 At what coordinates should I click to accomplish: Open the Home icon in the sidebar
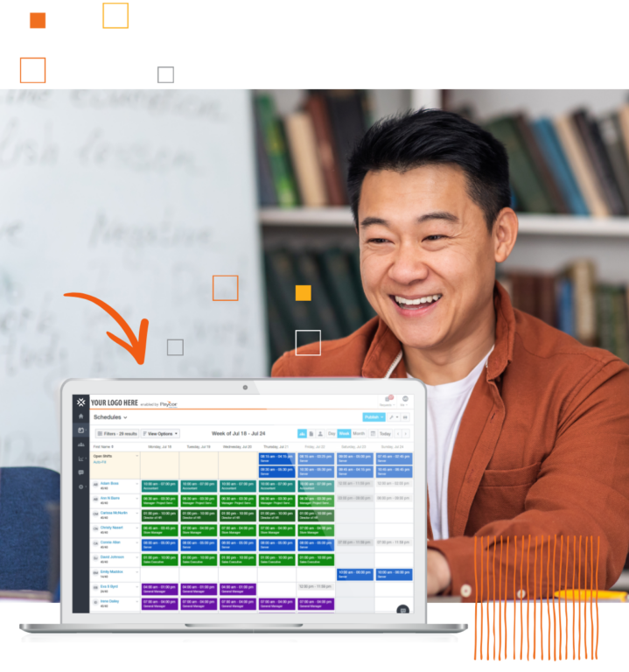[x=81, y=416]
